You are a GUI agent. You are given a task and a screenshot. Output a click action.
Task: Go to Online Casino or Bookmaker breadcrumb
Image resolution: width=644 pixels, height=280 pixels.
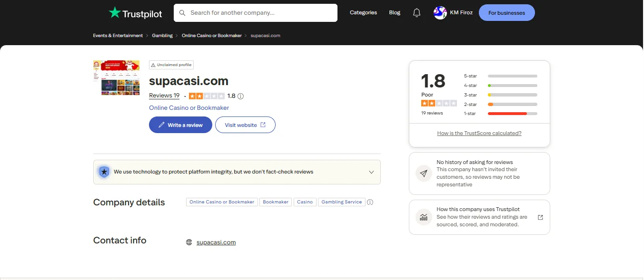[x=212, y=36]
